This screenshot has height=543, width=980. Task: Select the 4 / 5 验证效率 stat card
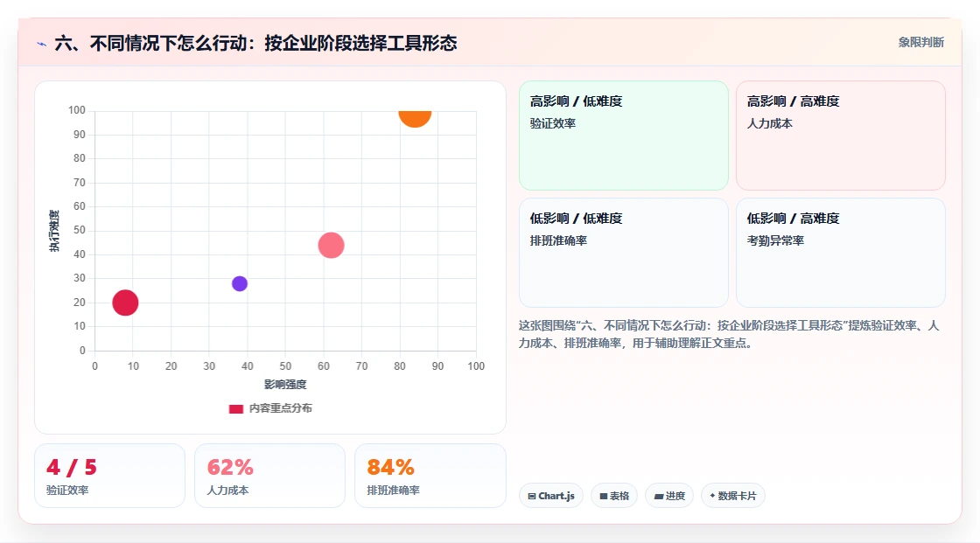pyautogui.click(x=110, y=476)
